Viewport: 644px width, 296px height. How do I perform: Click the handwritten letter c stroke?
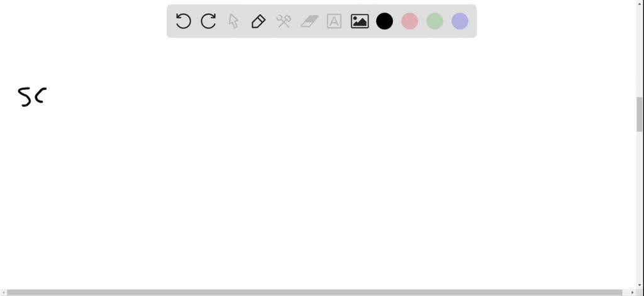[41, 95]
